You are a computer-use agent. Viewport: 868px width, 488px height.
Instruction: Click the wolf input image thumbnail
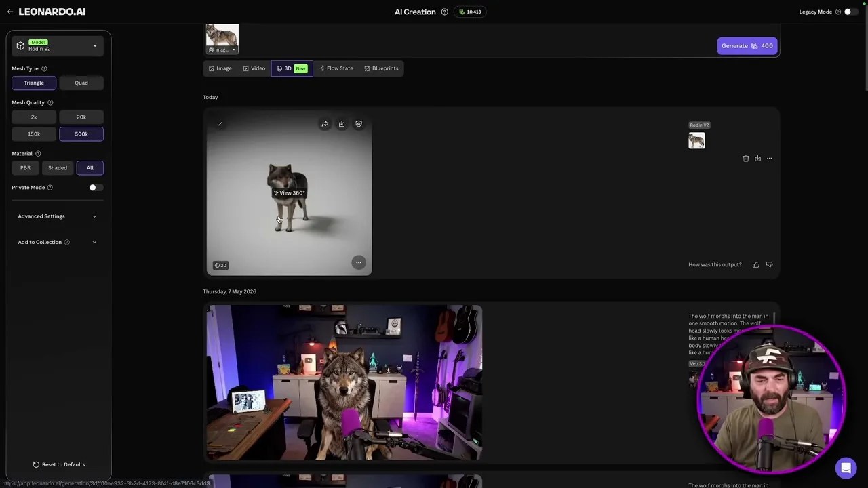[x=222, y=34]
